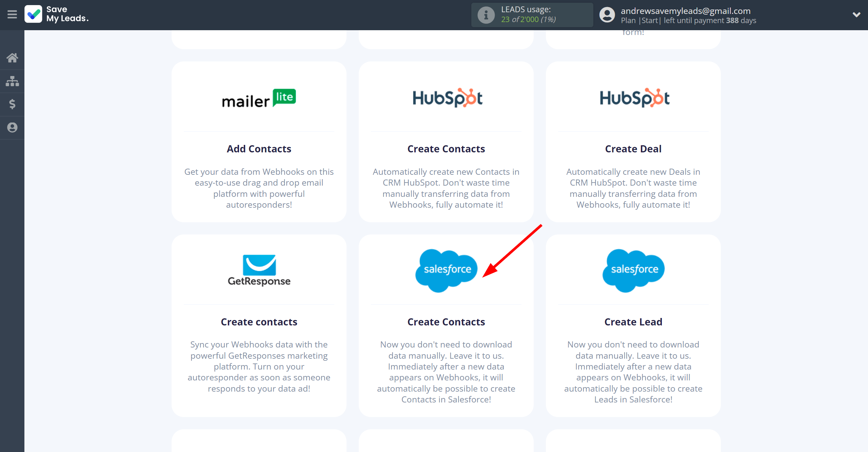Click the plan Start payment info line
Image resolution: width=868 pixels, height=452 pixels.
688,21
